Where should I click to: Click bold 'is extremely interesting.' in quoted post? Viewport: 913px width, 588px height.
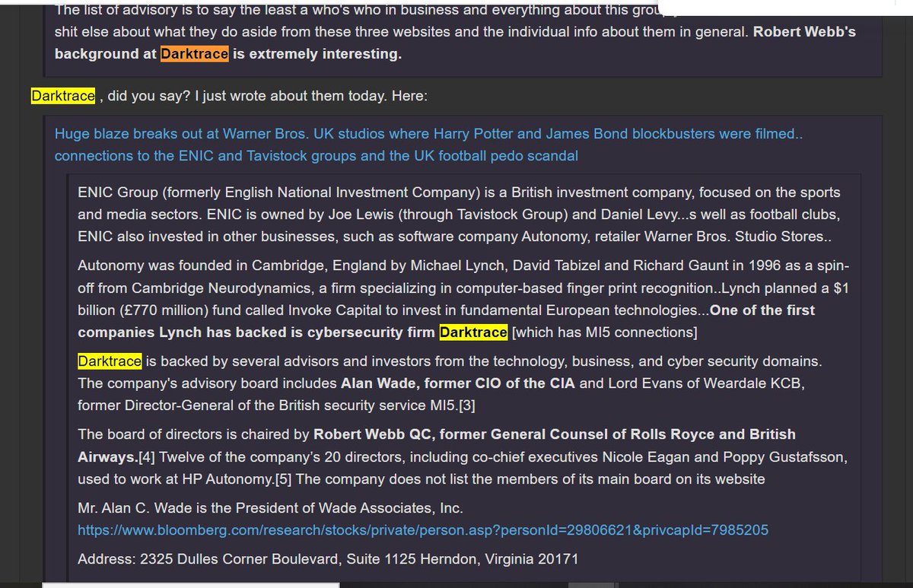[317, 54]
